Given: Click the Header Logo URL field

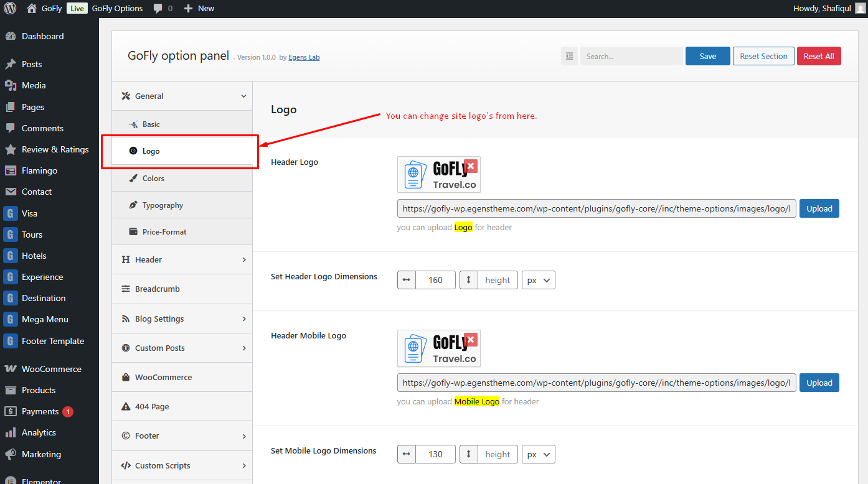Looking at the screenshot, I should coord(597,208).
